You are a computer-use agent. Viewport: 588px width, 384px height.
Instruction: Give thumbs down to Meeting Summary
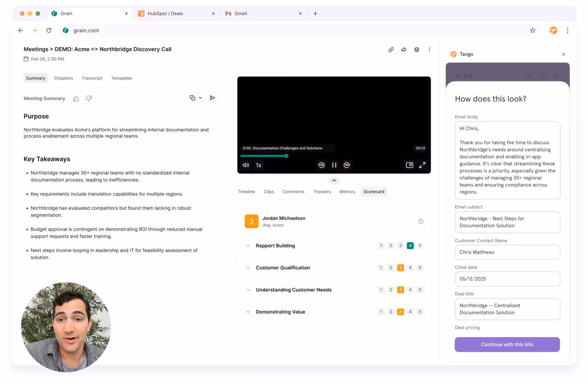89,99
